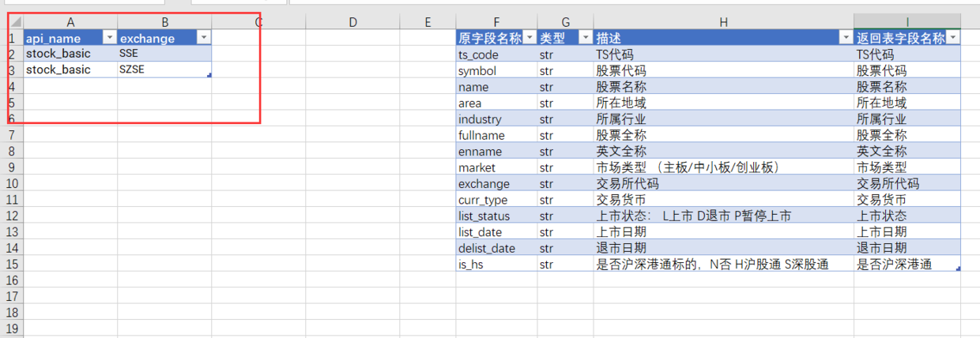The image size is (980, 338).
Task: Select column I header
Action: tap(907, 22)
